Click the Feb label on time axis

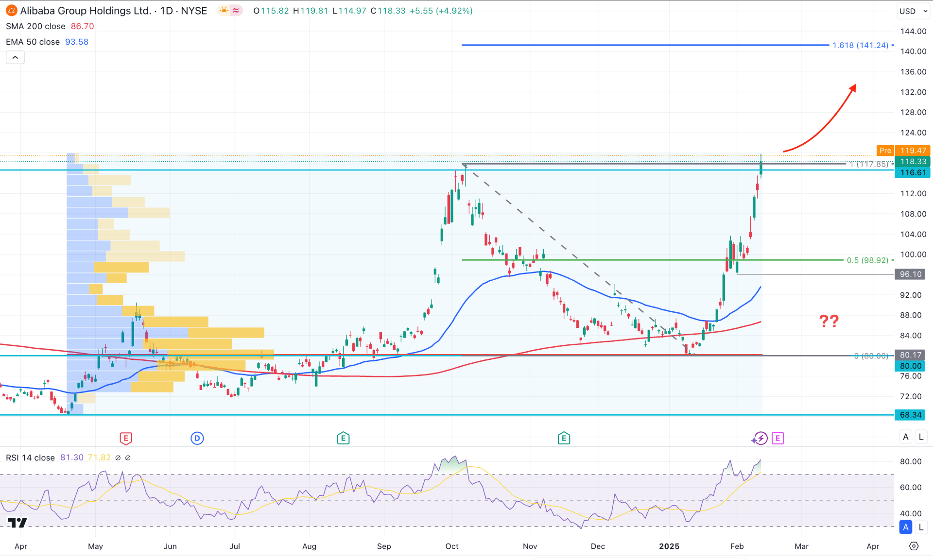pyautogui.click(x=737, y=546)
